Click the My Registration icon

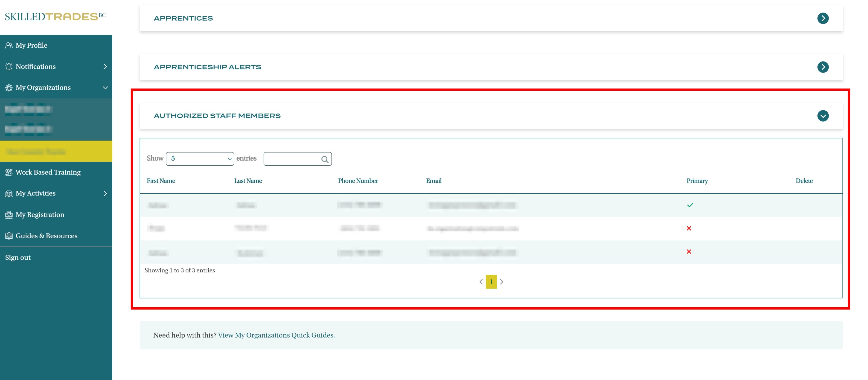[x=9, y=215]
